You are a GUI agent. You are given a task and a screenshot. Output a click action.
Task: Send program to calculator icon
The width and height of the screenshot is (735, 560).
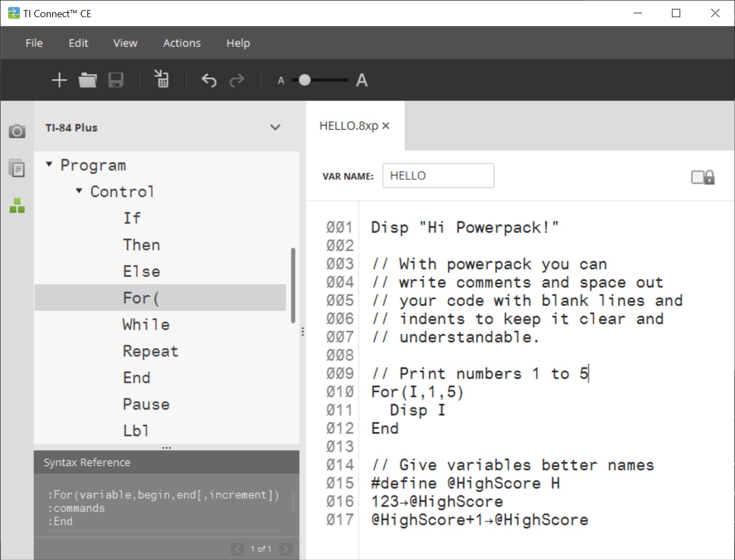(x=162, y=79)
